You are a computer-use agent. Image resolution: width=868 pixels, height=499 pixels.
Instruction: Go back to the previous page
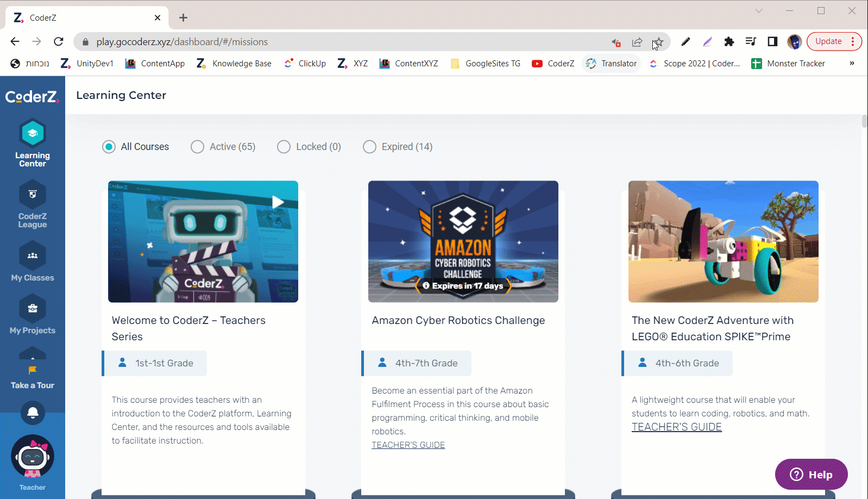click(x=15, y=41)
